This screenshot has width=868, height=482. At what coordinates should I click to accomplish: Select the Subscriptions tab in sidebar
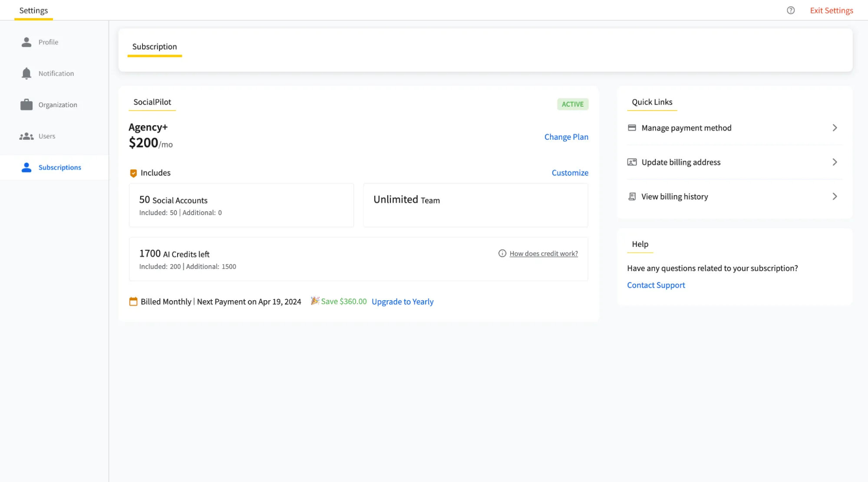59,167
